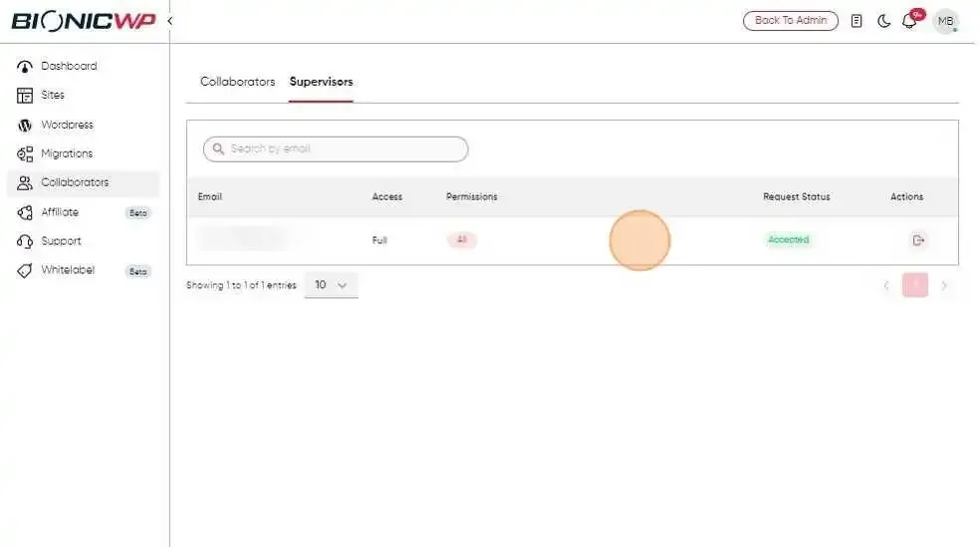Click the Full access cell
Viewport: 980px width, 547px height.
pyautogui.click(x=379, y=240)
